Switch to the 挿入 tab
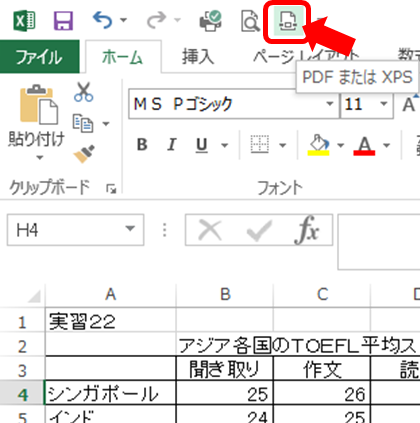This screenshot has width=420, height=423. click(198, 56)
